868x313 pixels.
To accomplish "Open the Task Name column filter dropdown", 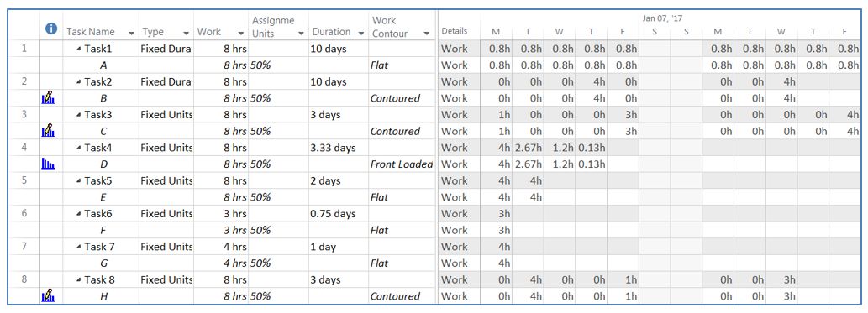I will pyautogui.click(x=131, y=34).
